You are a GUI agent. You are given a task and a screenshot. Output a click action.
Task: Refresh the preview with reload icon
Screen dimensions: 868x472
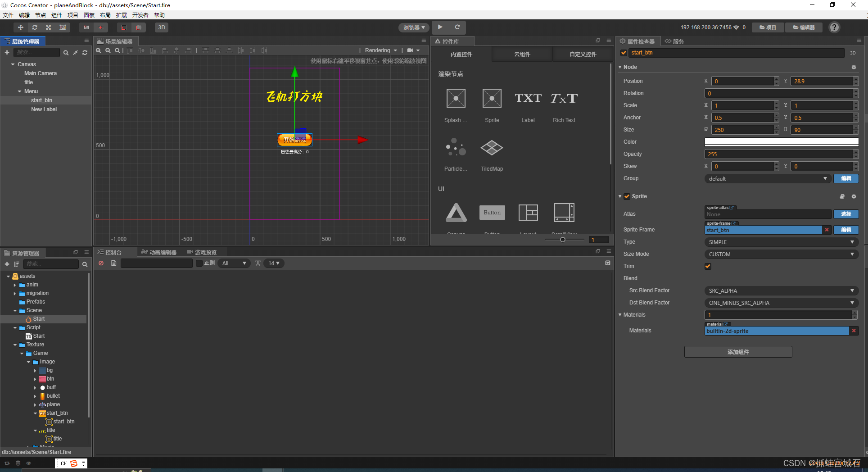(x=457, y=27)
